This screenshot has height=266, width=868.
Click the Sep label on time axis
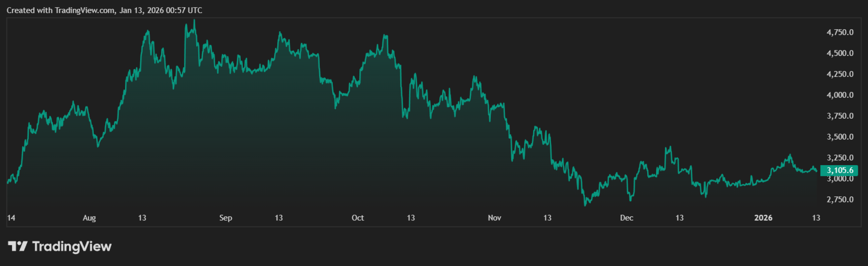pyautogui.click(x=225, y=218)
